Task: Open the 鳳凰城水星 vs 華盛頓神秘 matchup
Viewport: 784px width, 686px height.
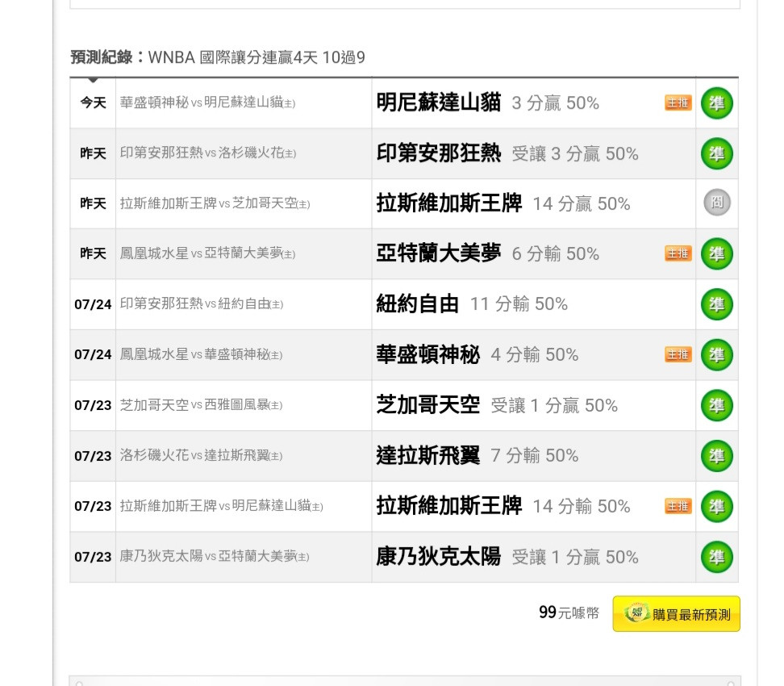Action: tap(201, 354)
